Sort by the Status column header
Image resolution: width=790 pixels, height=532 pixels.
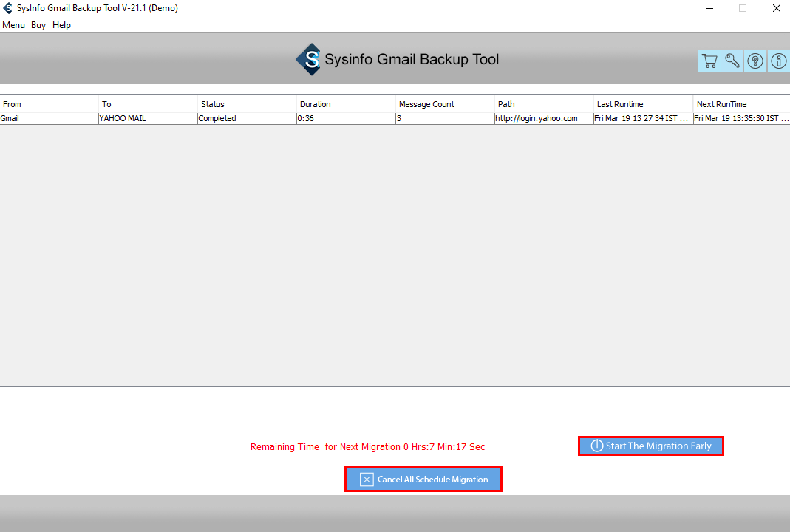pos(247,104)
